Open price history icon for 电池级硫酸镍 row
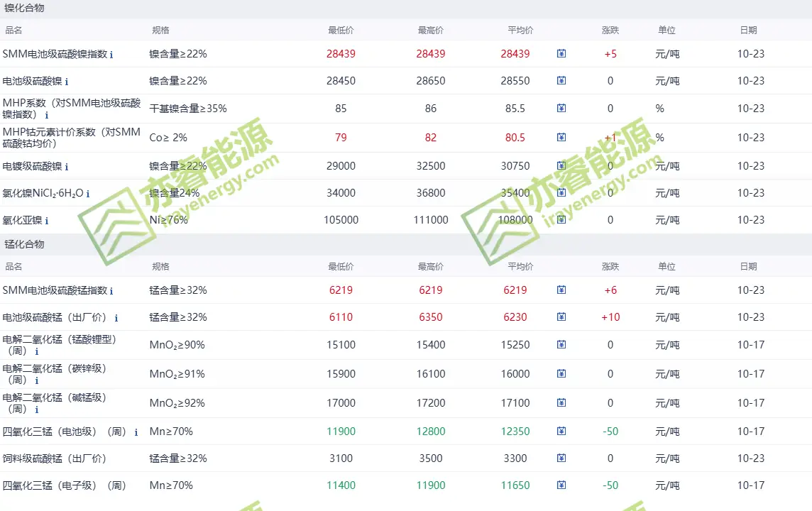Image resolution: width=812 pixels, height=511 pixels. [x=561, y=81]
